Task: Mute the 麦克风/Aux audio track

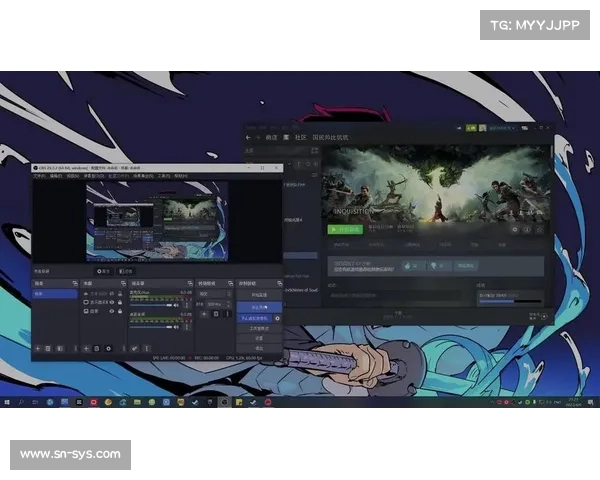Action: click(176, 305)
